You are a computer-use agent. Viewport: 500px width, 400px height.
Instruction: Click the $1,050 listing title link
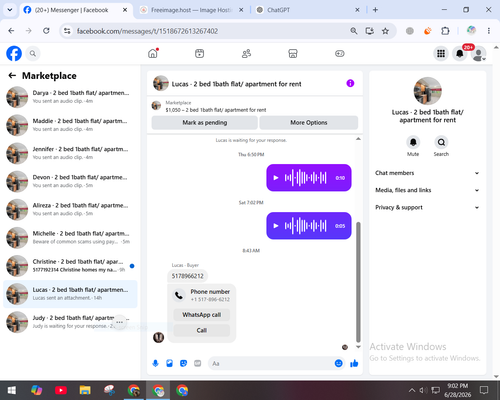click(x=216, y=110)
